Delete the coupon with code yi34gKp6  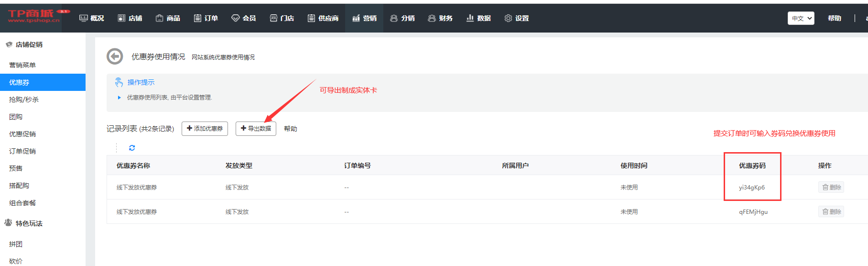[x=831, y=187]
